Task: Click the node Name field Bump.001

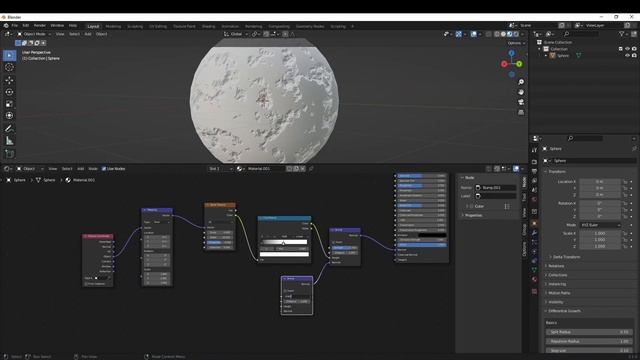Action: [x=496, y=188]
